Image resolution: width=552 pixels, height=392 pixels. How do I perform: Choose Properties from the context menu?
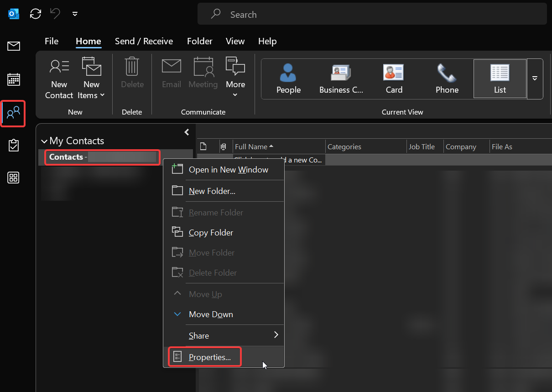(210, 357)
